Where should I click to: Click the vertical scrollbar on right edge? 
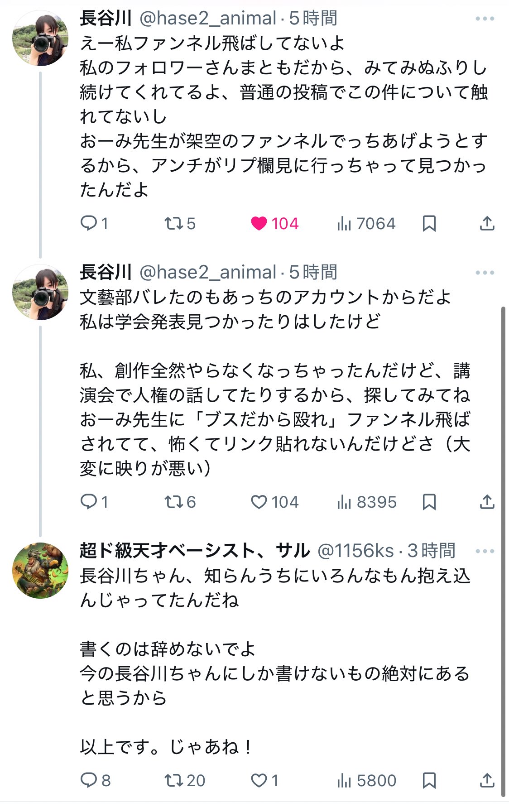[x=503, y=543]
